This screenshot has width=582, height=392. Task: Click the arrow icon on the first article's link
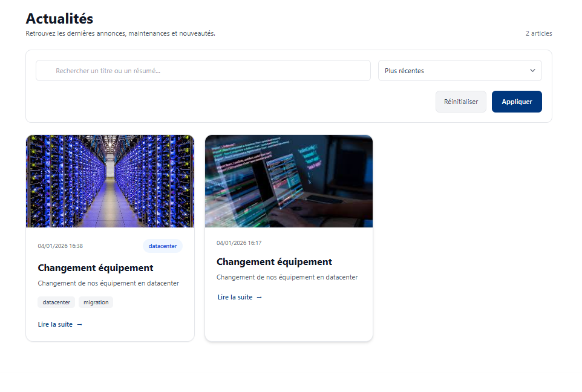pyautogui.click(x=79, y=325)
